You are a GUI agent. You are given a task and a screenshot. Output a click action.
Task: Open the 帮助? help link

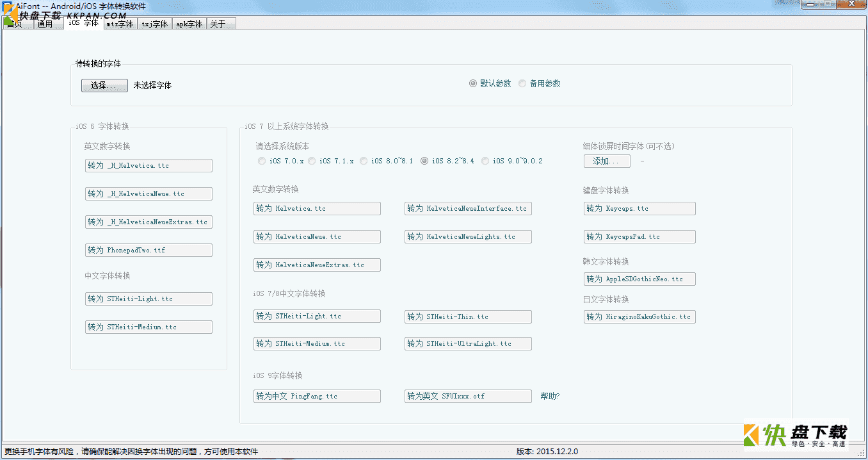(x=550, y=396)
